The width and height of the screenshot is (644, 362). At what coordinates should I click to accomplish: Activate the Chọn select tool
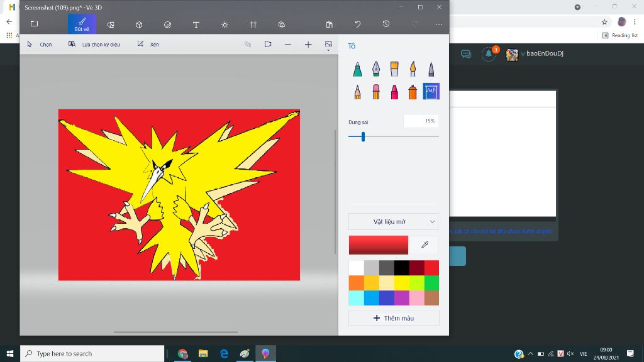pos(40,45)
